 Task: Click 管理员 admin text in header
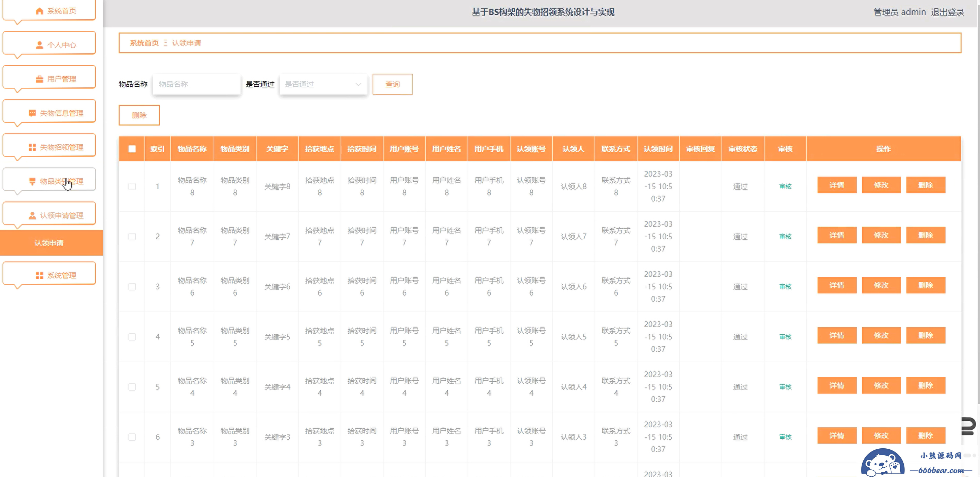coord(899,12)
